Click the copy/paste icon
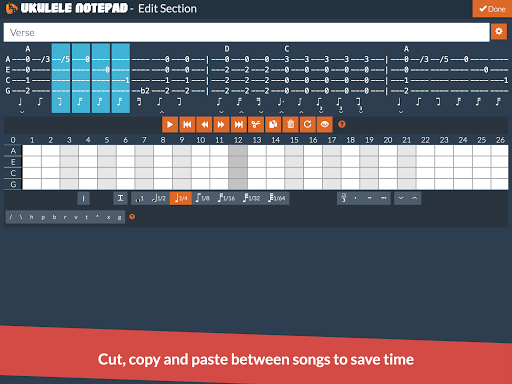Image resolution: width=512 pixels, height=384 pixels. (x=273, y=125)
